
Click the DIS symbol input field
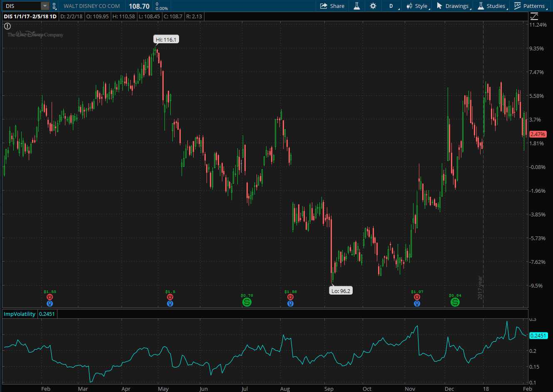(x=22, y=6)
